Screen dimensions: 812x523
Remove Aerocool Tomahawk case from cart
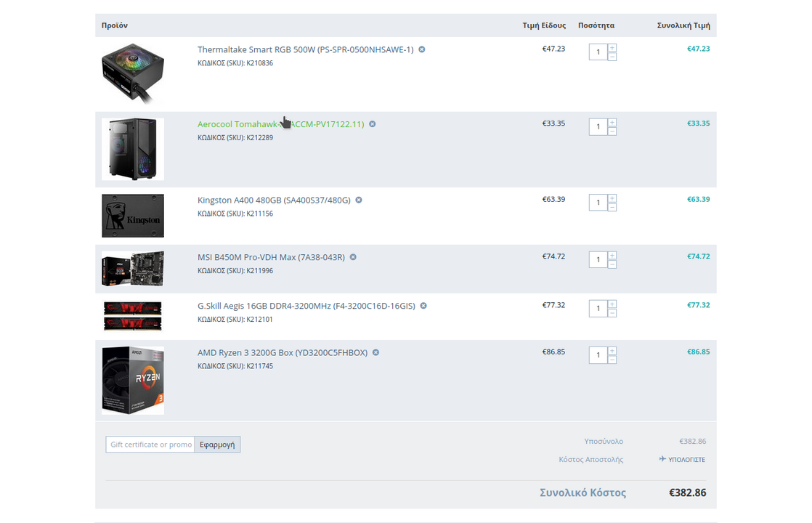click(373, 124)
